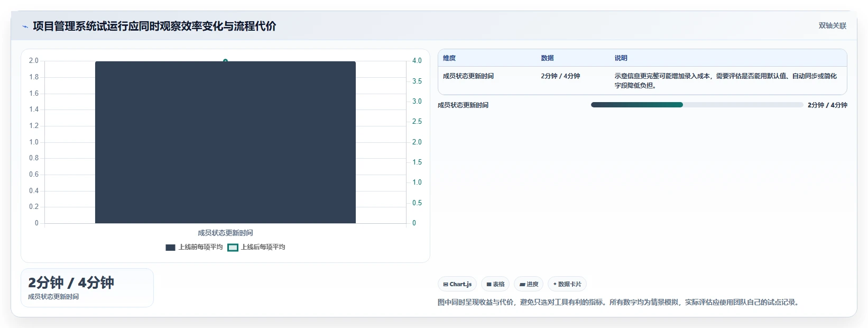Viewport: 868px width, 328px height.
Task: Click the large 2分钟 / 4分钟 KPI number
Action: pos(71,283)
